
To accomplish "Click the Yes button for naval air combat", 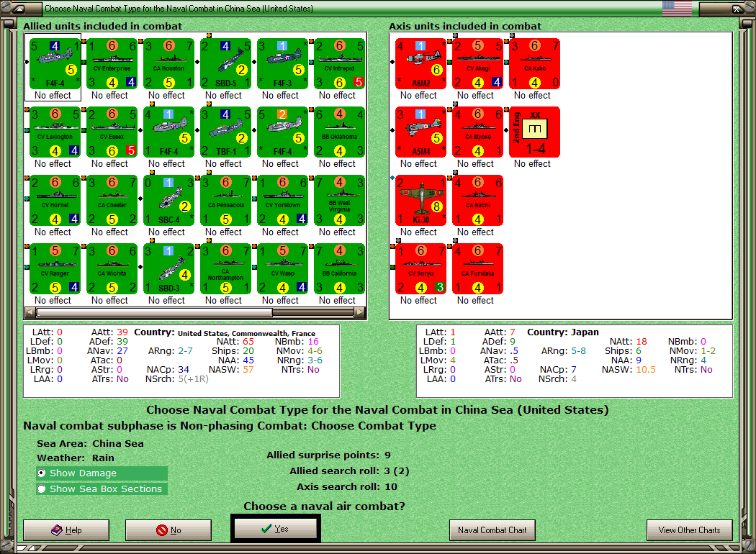I will pyautogui.click(x=275, y=529).
